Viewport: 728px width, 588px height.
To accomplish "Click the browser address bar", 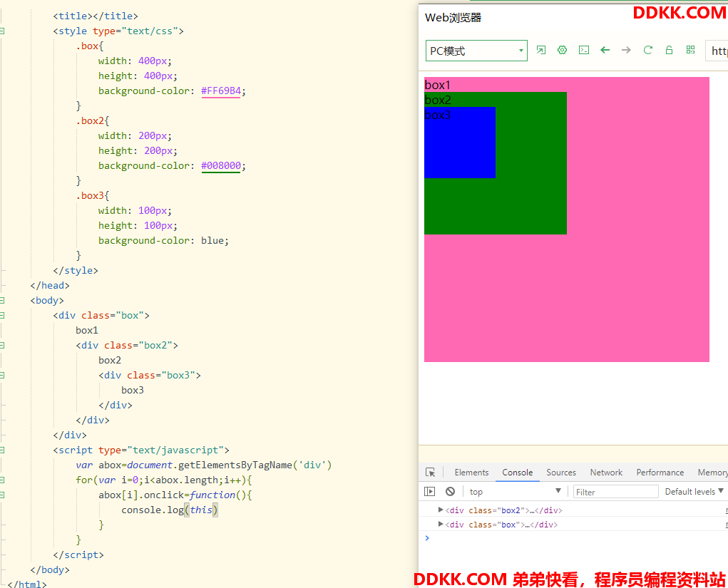I will click(x=717, y=51).
